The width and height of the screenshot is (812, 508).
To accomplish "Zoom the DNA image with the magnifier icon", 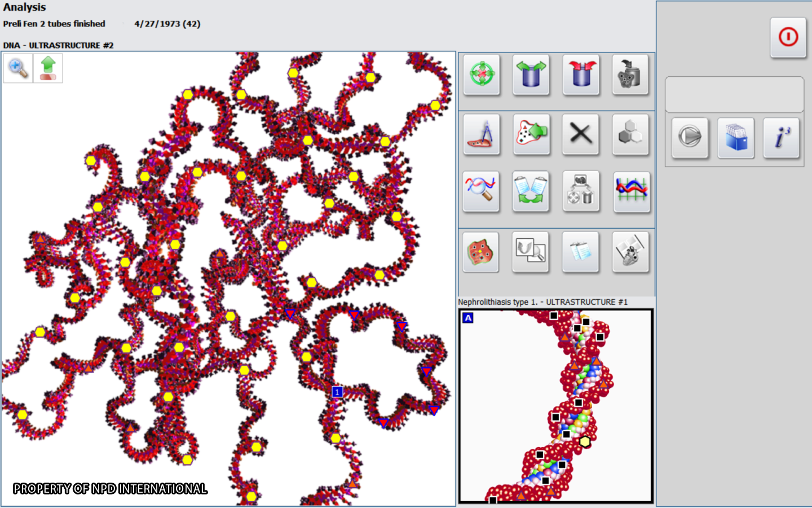I will point(17,68).
